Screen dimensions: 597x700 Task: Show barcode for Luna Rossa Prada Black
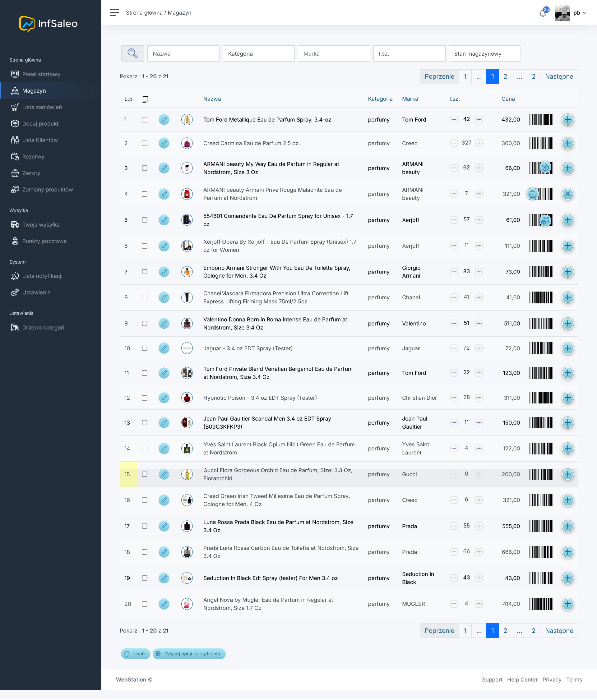coord(541,526)
